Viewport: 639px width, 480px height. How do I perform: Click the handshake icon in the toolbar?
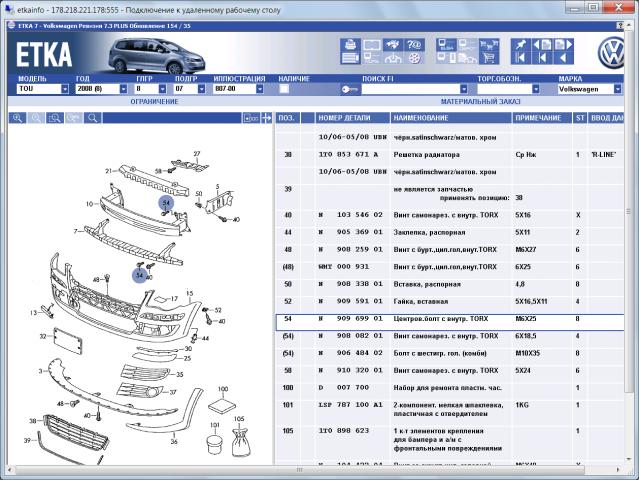(x=393, y=44)
